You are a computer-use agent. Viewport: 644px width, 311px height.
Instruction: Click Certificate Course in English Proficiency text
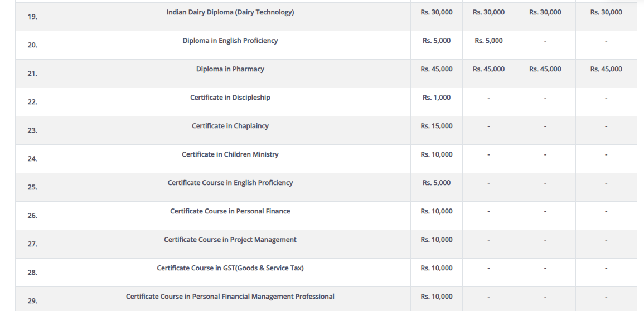pyautogui.click(x=230, y=183)
